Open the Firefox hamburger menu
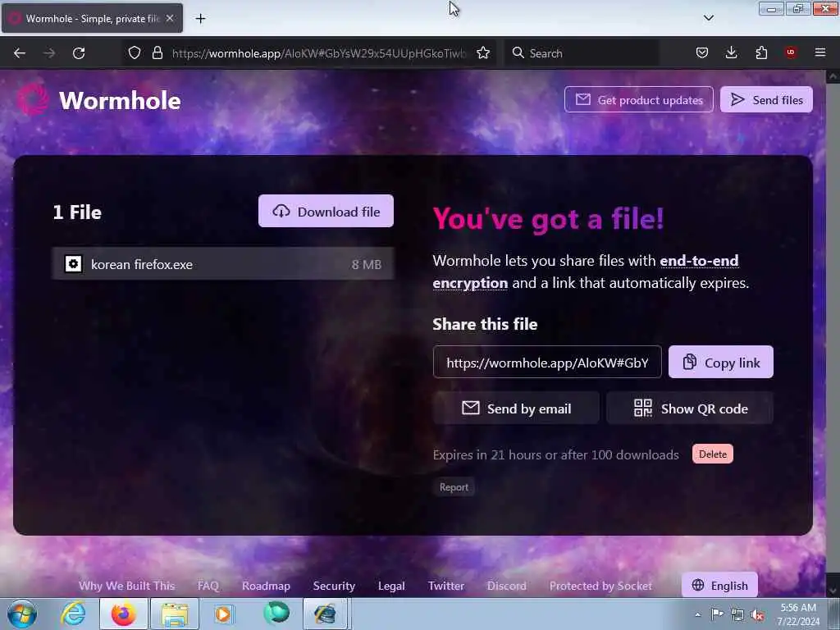840x630 pixels. 820,52
